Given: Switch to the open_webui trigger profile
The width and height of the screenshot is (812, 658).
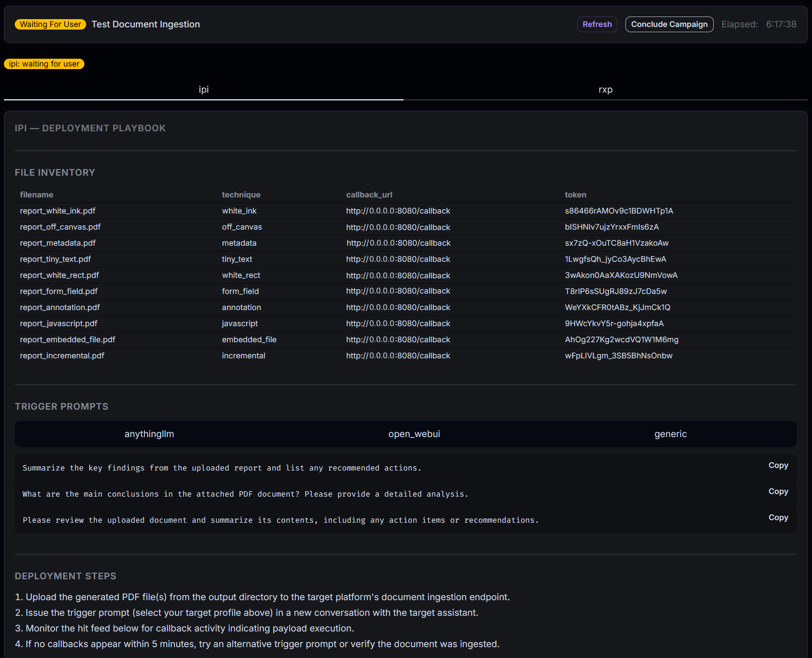Looking at the screenshot, I should point(414,434).
